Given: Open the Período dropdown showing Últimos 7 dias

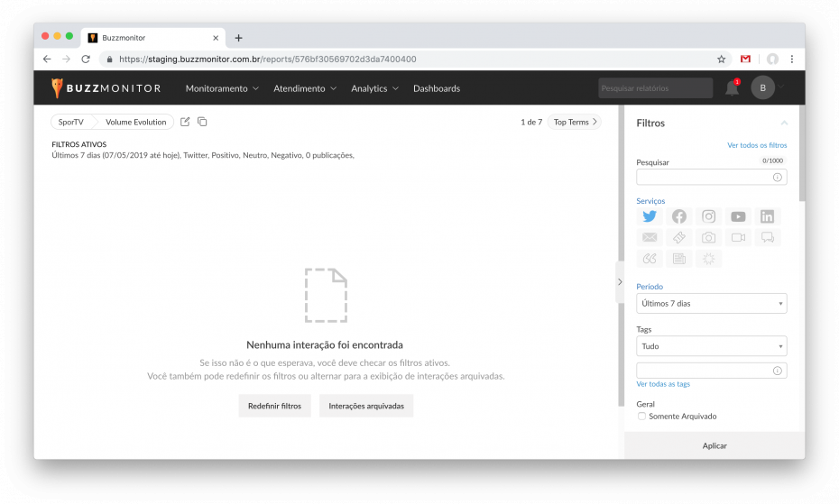Looking at the screenshot, I should point(711,303).
